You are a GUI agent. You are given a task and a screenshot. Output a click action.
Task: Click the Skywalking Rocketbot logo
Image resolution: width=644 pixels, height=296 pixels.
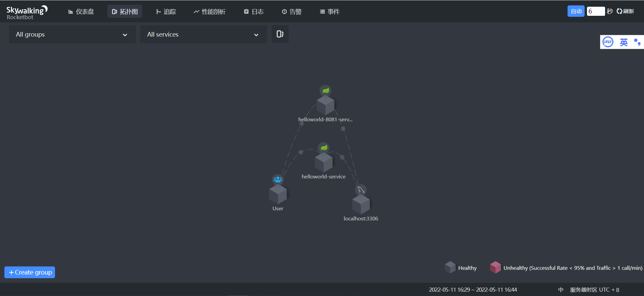27,12
